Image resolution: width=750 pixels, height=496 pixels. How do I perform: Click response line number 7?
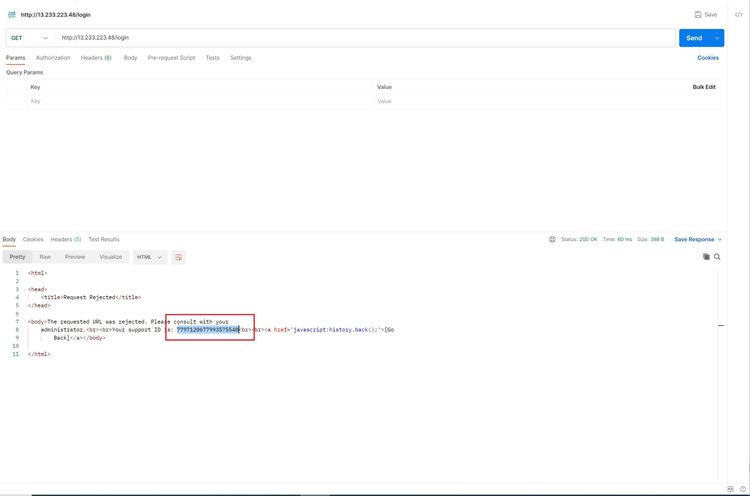coord(17,322)
